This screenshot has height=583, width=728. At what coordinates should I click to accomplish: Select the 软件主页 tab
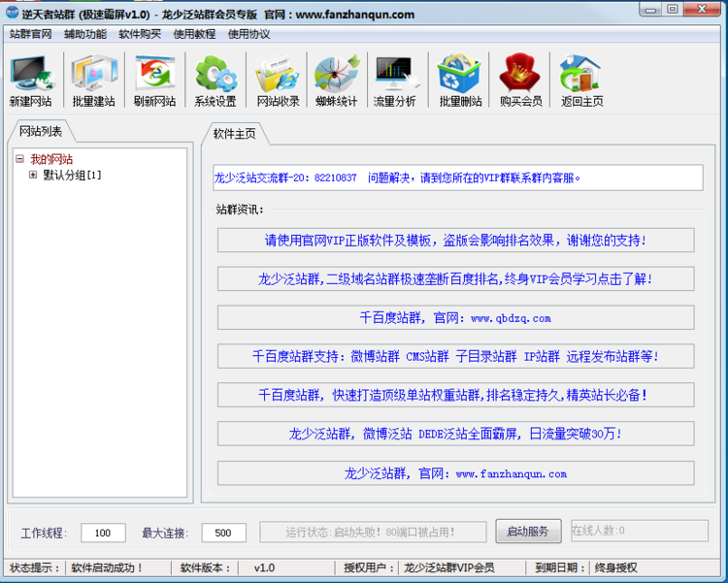point(235,134)
